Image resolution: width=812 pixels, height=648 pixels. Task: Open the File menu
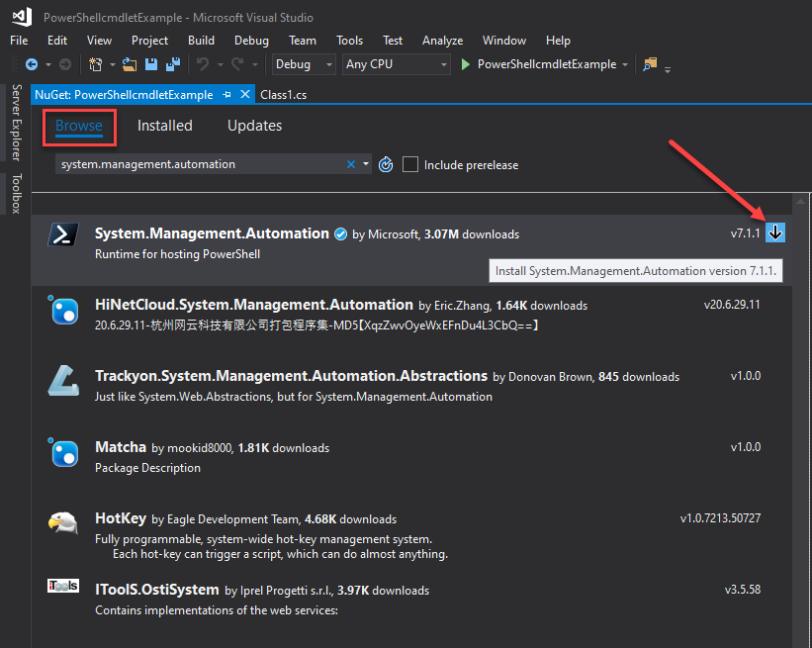coord(19,41)
